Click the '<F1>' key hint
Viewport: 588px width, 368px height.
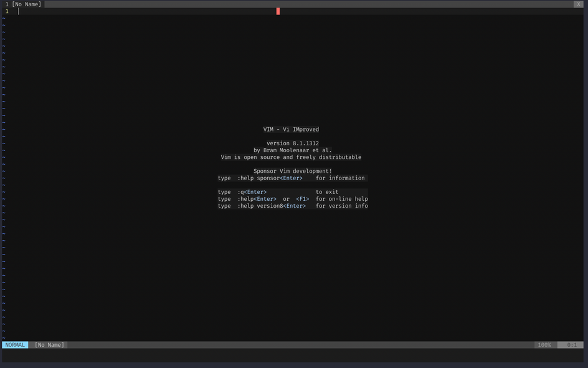click(x=303, y=198)
